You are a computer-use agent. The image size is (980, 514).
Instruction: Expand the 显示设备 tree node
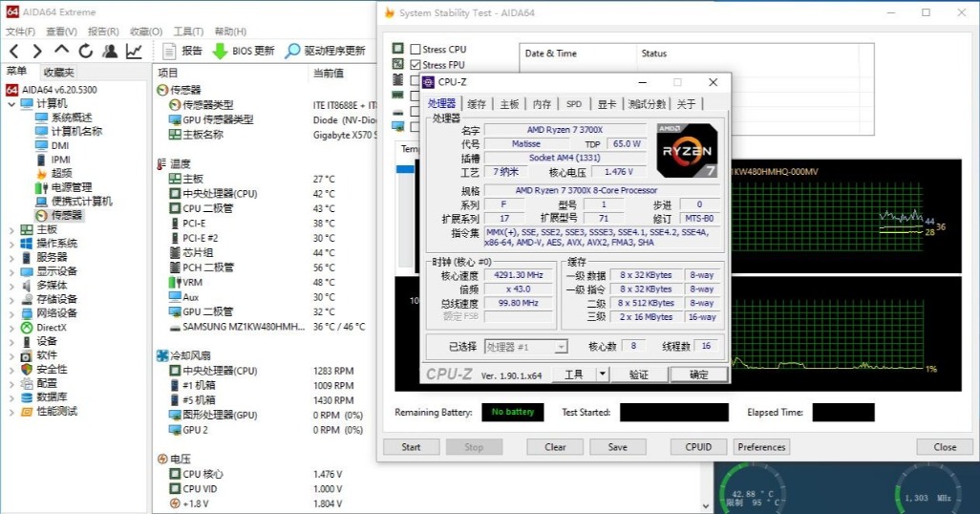[11, 271]
